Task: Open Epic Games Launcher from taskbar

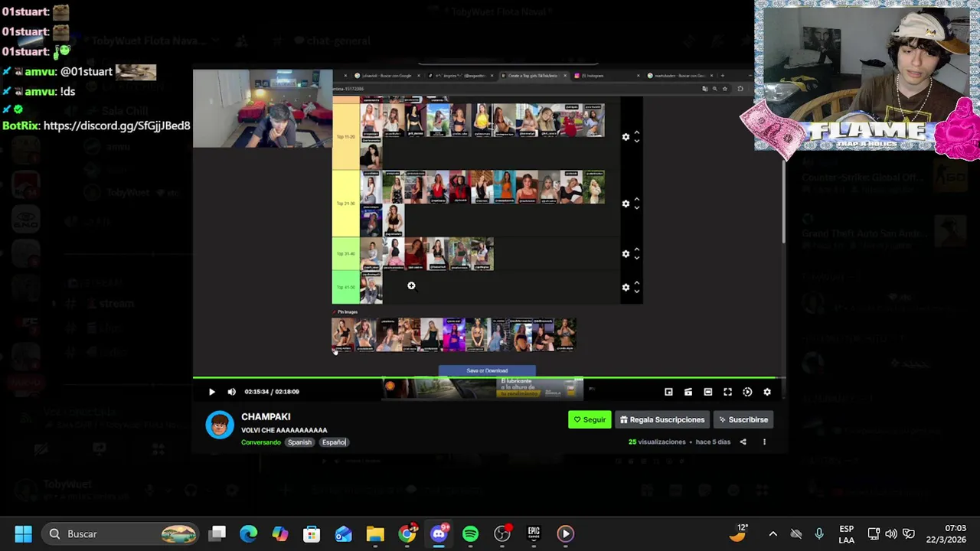Action: click(x=534, y=533)
